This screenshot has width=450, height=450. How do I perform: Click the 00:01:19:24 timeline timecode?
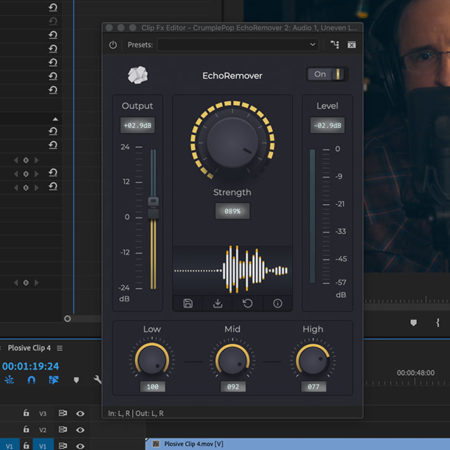click(x=30, y=366)
